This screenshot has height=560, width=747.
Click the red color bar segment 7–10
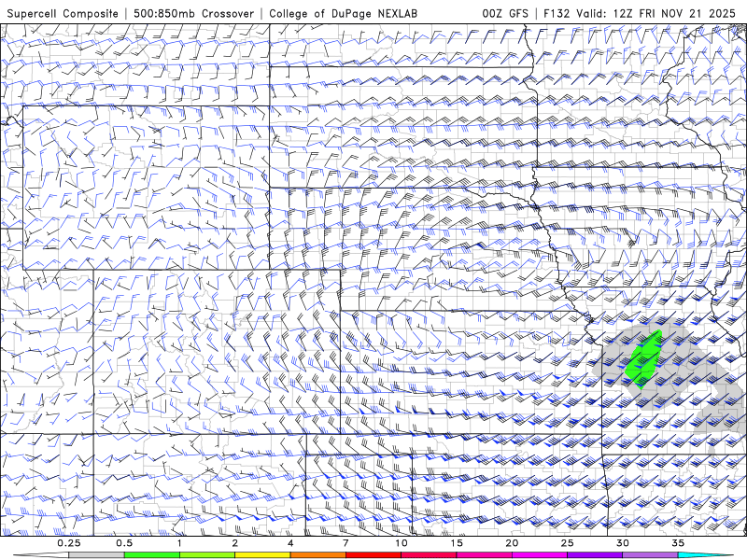tap(373, 555)
